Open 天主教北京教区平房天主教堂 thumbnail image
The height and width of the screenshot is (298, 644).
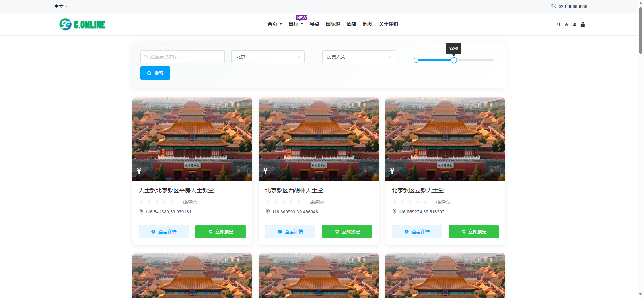click(192, 139)
